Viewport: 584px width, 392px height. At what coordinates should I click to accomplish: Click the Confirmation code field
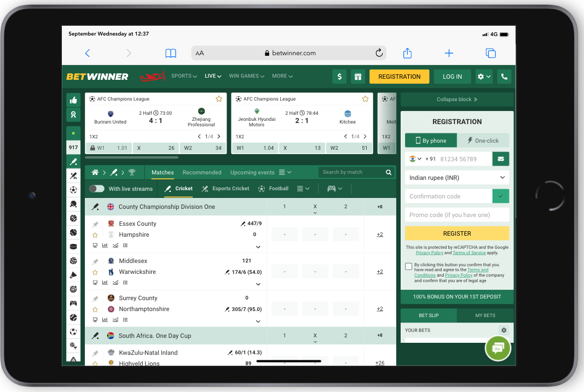449,196
